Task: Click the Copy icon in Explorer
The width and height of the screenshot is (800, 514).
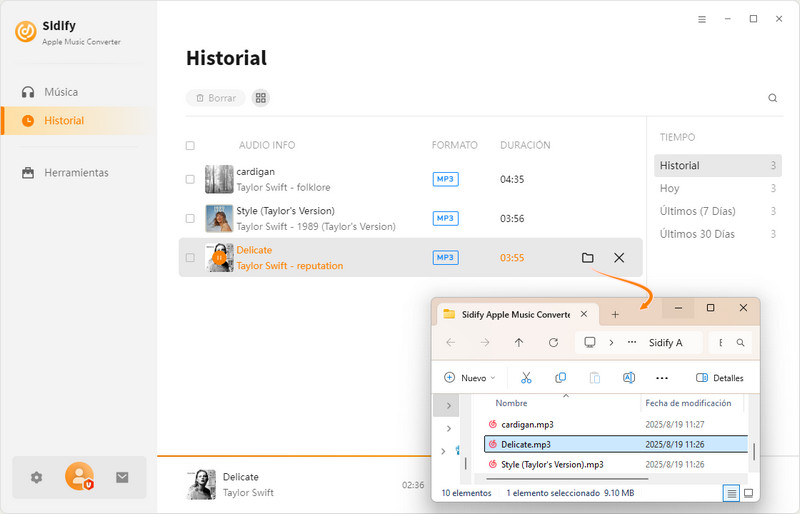Action: coord(560,378)
